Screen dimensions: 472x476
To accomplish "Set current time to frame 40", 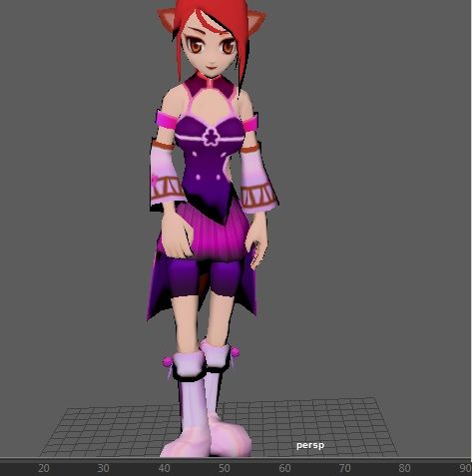I will [164, 468].
